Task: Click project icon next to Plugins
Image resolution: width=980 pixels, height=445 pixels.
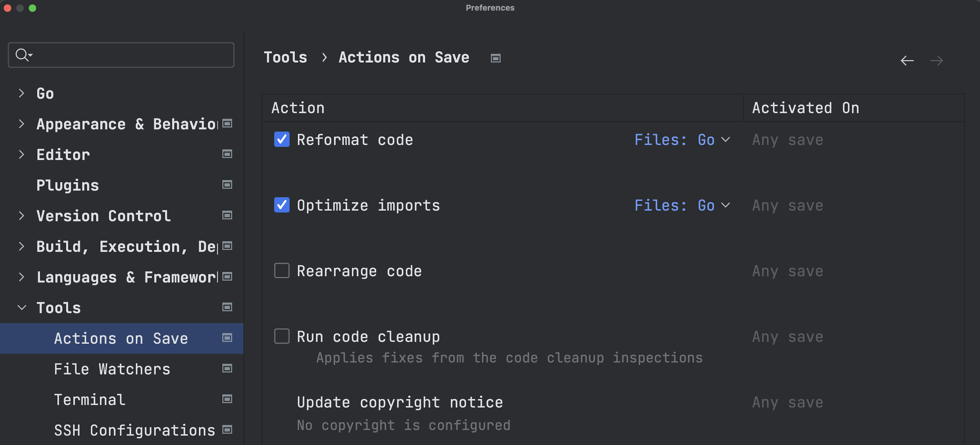Action: [x=227, y=185]
